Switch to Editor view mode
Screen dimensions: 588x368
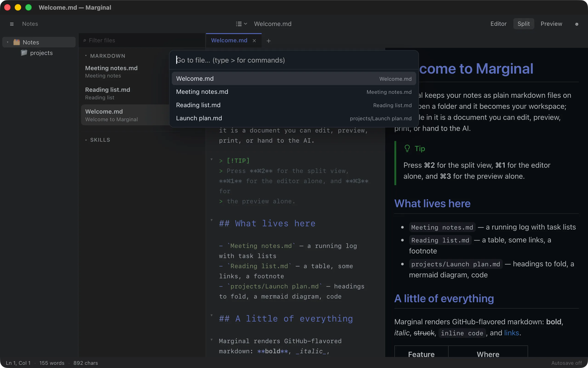[x=498, y=24]
